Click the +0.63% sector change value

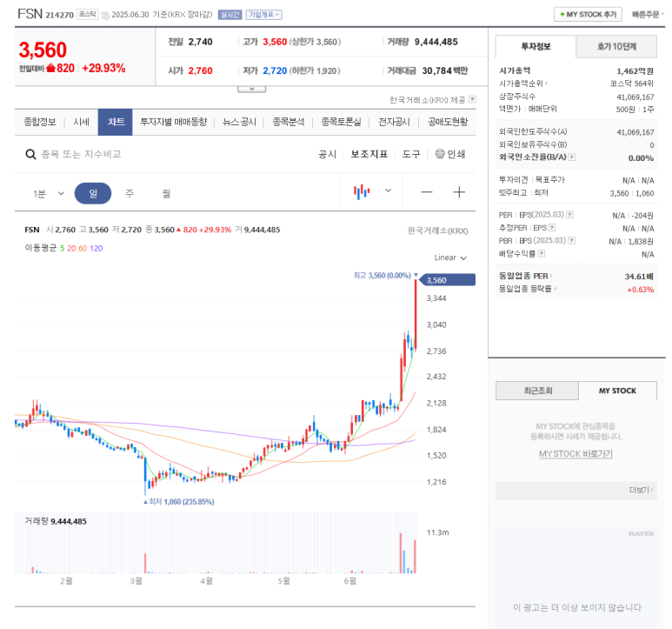pyautogui.click(x=641, y=290)
